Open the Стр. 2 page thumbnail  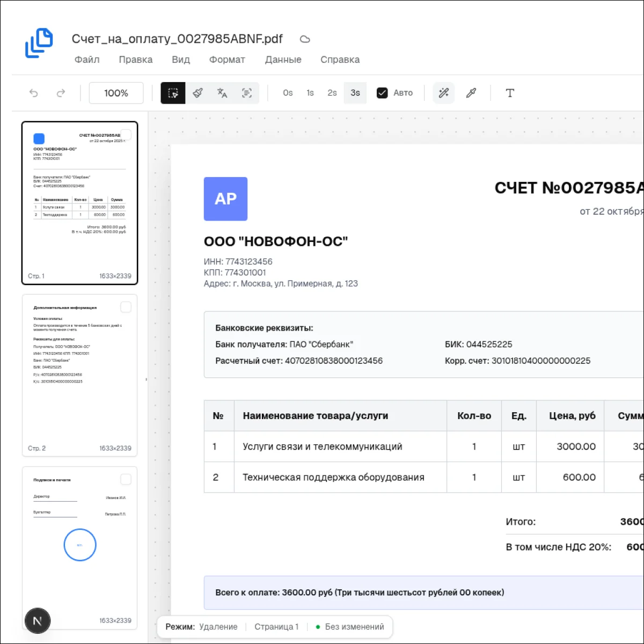pos(79,376)
